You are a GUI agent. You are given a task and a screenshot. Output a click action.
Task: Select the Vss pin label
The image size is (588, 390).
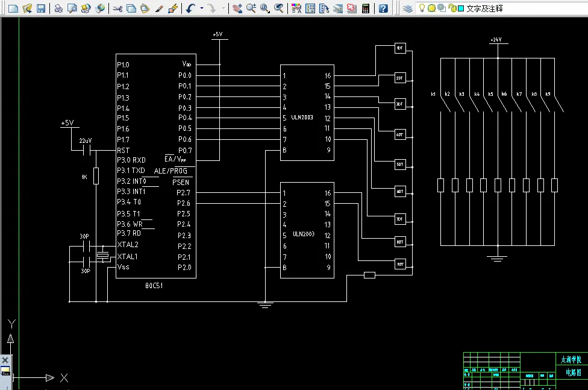[x=123, y=267]
